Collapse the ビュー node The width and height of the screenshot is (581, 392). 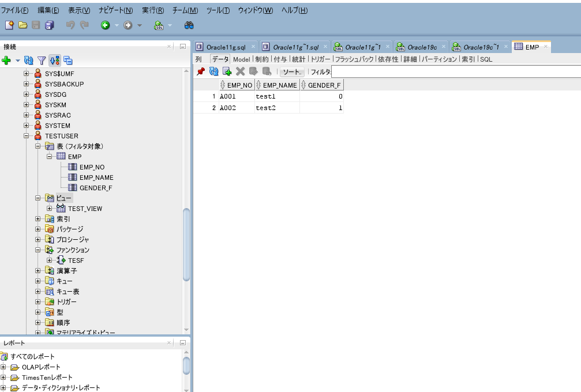click(x=38, y=198)
